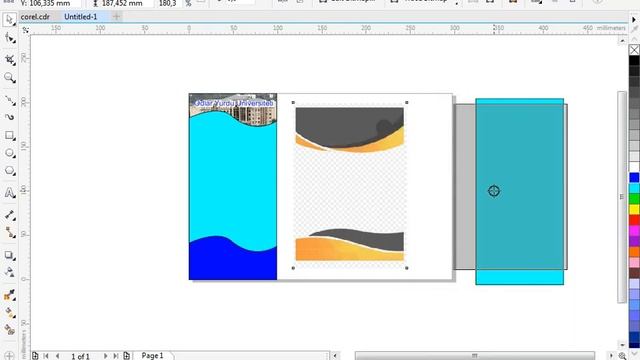Select the Transparency tool
The image size is (640, 360).
9,272
